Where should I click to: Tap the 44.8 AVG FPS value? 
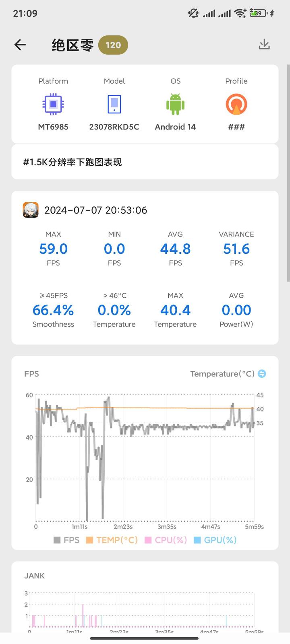click(175, 249)
